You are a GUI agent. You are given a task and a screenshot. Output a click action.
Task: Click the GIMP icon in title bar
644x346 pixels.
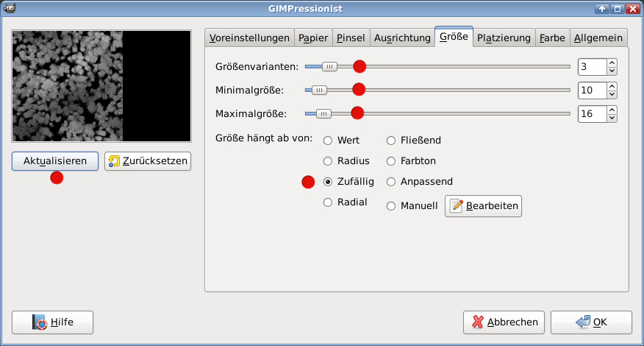(7, 8)
